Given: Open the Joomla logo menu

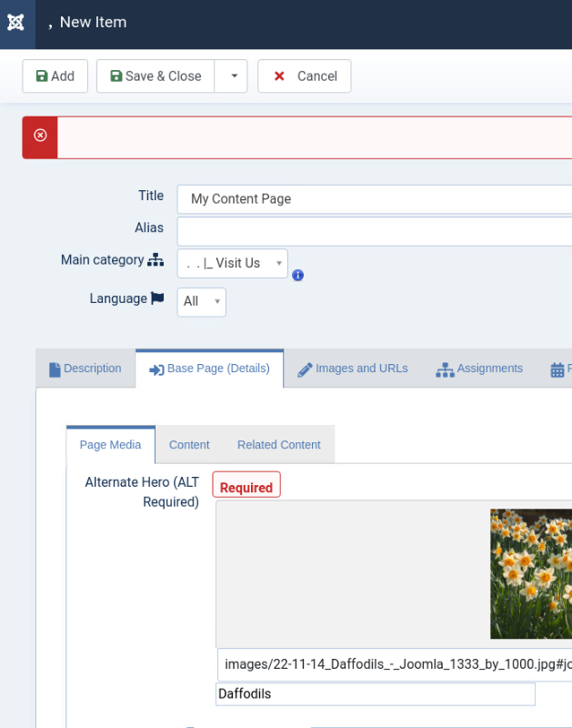Looking at the screenshot, I should coord(15,22).
